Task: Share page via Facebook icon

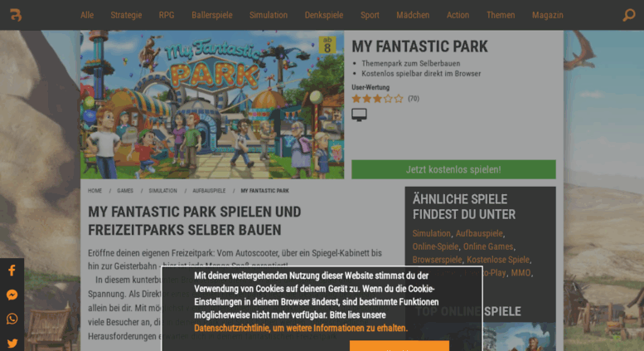Action: (12, 271)
